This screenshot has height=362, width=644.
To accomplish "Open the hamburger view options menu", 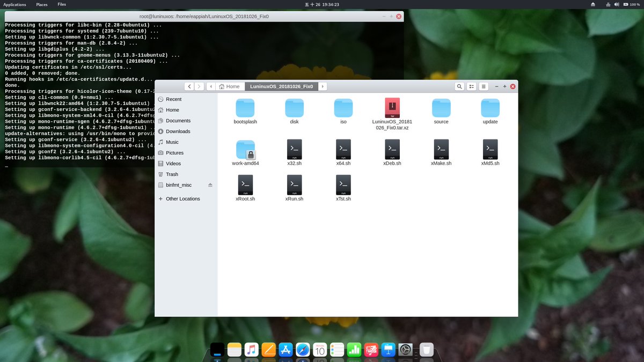I will [484, 86].
